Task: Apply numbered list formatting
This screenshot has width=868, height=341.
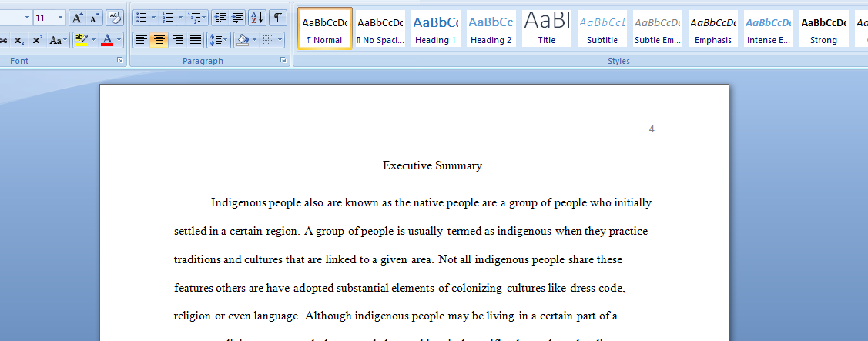Action: (x=168, y=18)
